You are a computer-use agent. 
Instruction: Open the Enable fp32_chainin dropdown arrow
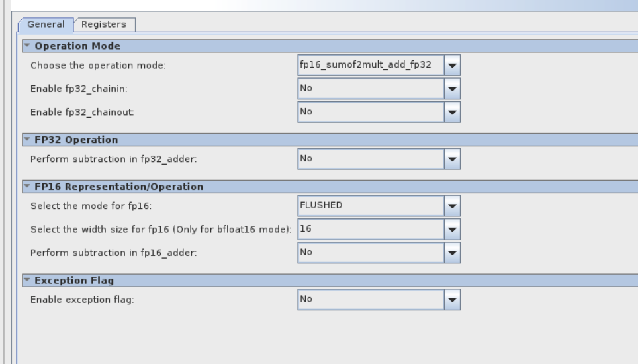point(452,89)
